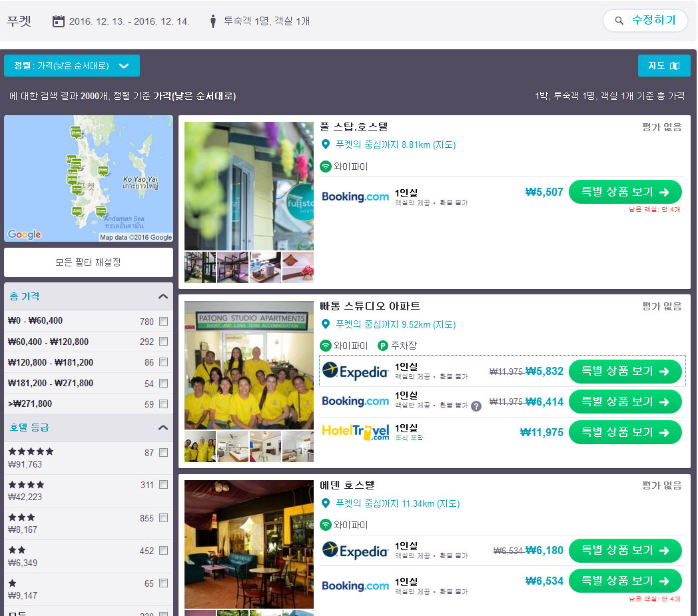This screenshot has height=616, width=698.
Task: Click location pin for 에덴 호스텔
Action: click(x=326, y=503)
